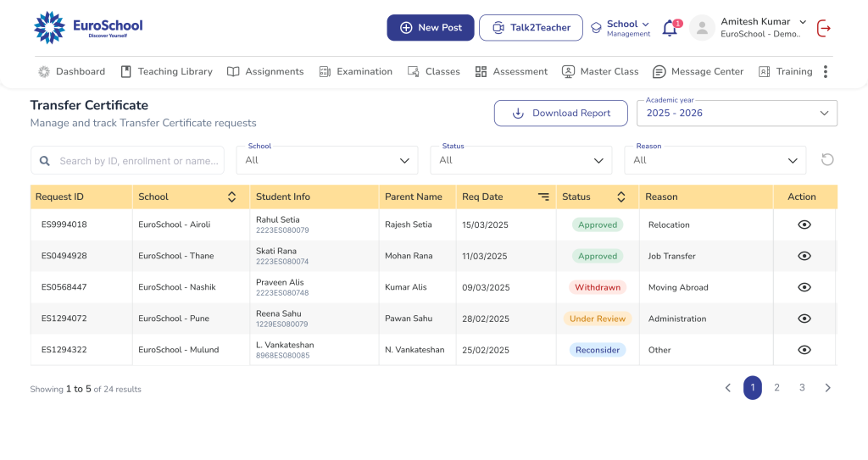Click the notification bell icon
Viewport: 868px width, 460px height.
point(670,28)
